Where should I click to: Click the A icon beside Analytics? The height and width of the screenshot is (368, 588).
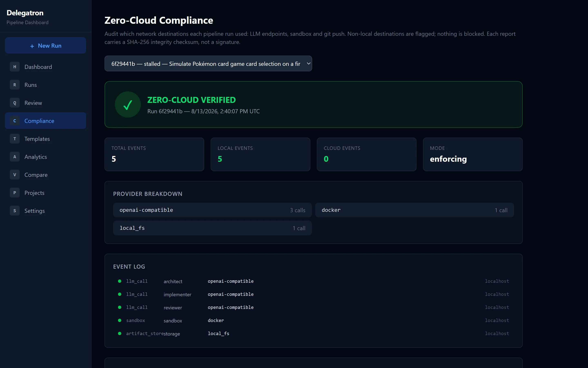click(14, 157)
